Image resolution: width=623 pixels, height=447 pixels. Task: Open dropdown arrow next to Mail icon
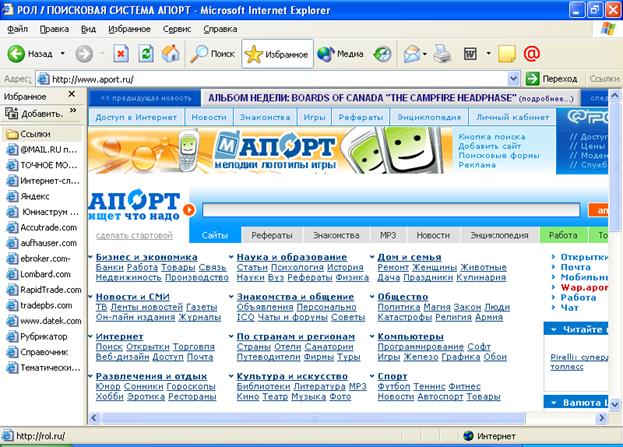425,54
